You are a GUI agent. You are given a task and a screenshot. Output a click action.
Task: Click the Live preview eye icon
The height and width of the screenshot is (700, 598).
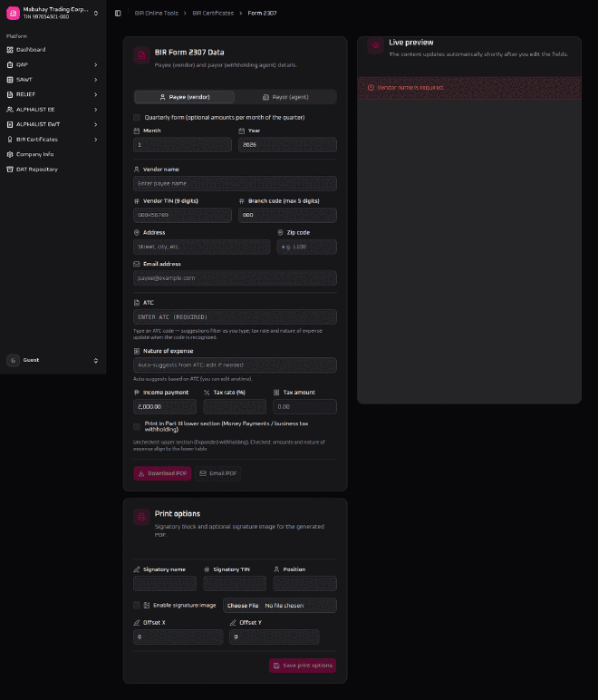(375, 45)
